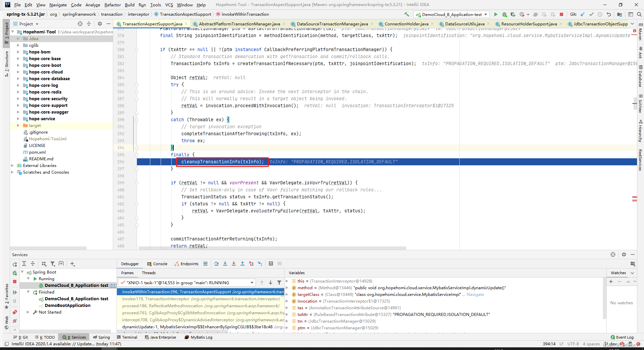This screenshot has width=644, height=350.
Task: Stop the running application with the red square in the top toolbar
Action: (x=561, y=14)
